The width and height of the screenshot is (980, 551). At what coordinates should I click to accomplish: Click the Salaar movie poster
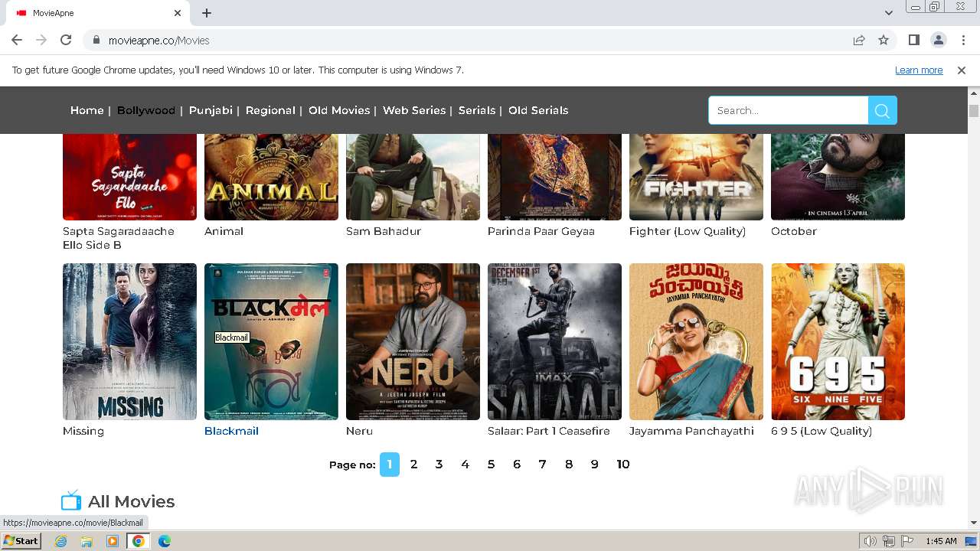(x=554, y=341)
